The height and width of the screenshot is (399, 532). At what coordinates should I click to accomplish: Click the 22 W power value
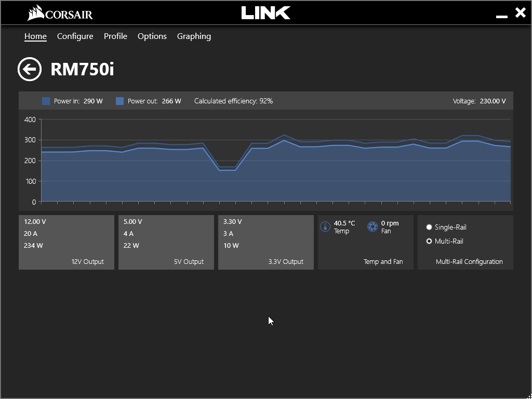(x=131, y=245)
